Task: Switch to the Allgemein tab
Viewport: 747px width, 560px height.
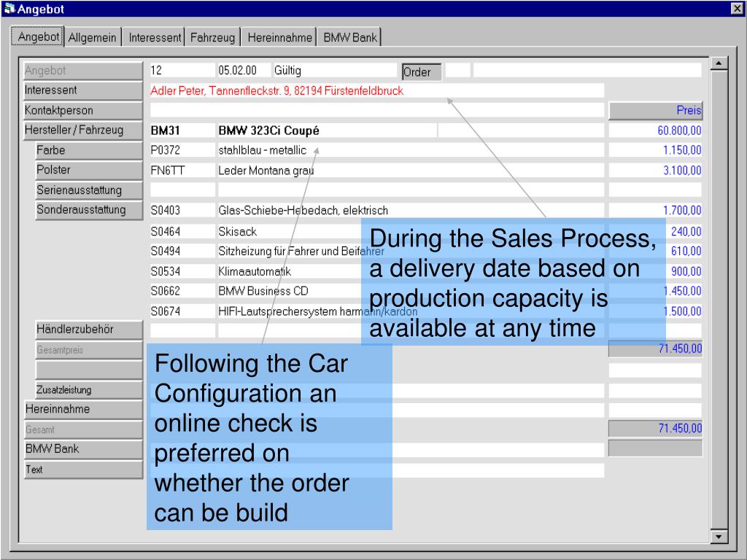Action: point(93,37)
